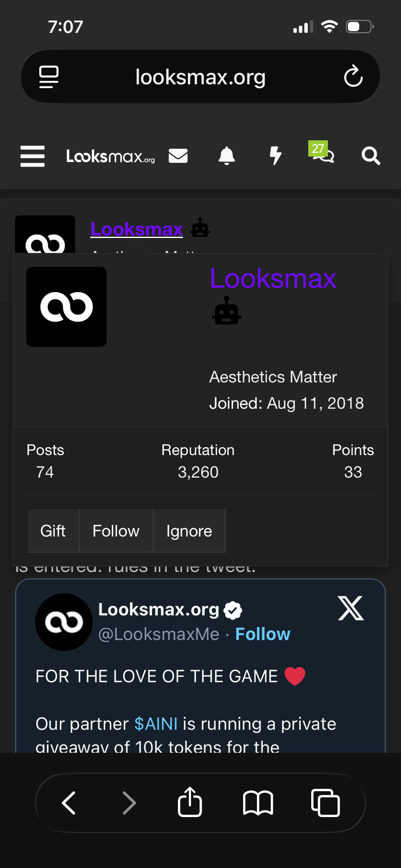Open the $AINI cashtag link

click(x=156, y=724)
